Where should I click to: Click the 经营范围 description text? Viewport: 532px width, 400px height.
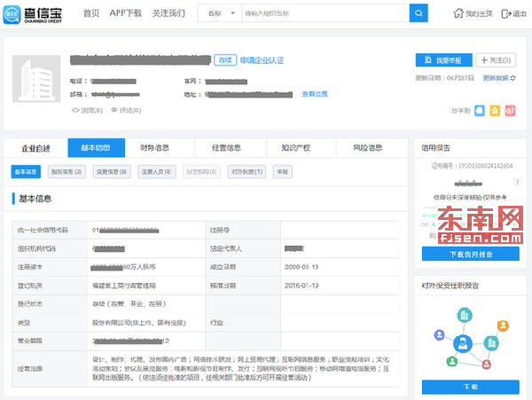coord(240,368)
